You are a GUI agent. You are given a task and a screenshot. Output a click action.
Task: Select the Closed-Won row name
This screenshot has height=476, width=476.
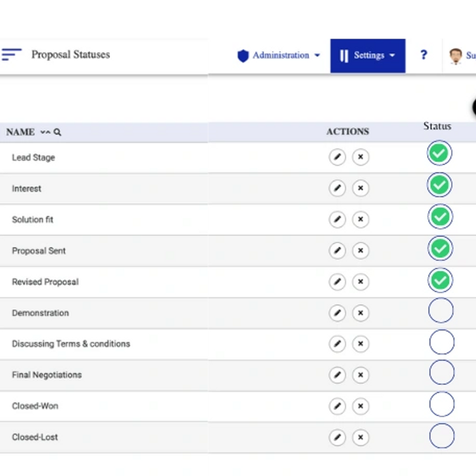(35, 406)
